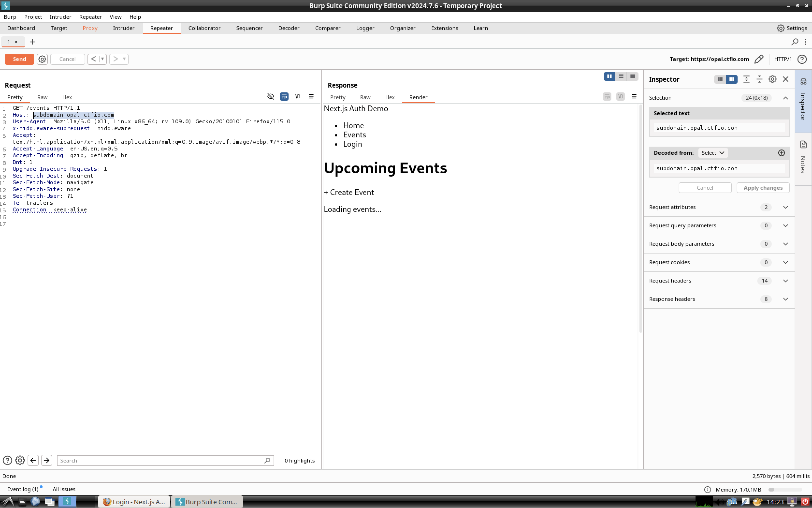Select side-by-side request/response layout
812x508 pixels.
coord(609,76)
